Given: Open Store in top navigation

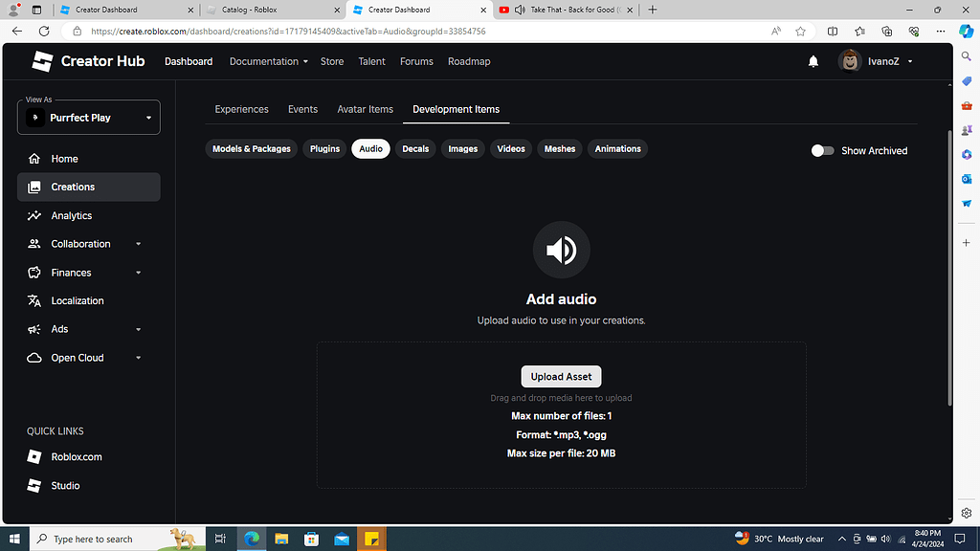Looking at the screenshot, I should [x=332, y=61].
